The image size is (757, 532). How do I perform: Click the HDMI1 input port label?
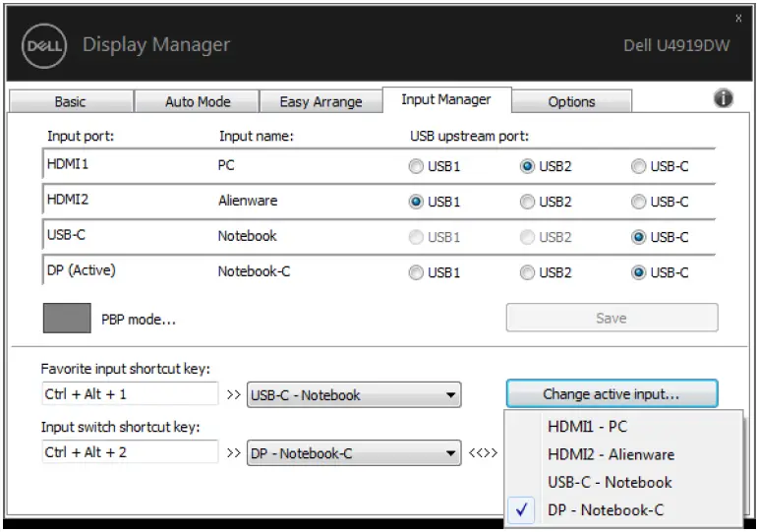tap(68, 164)
